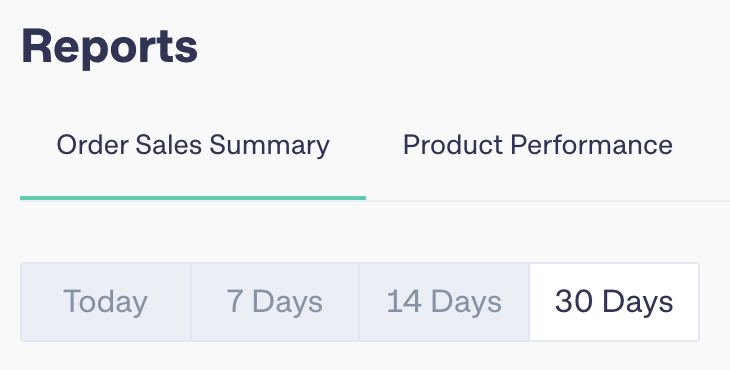
Task: Click the Reports page heading
Action: pyautogui.click(x=109, y=47)
